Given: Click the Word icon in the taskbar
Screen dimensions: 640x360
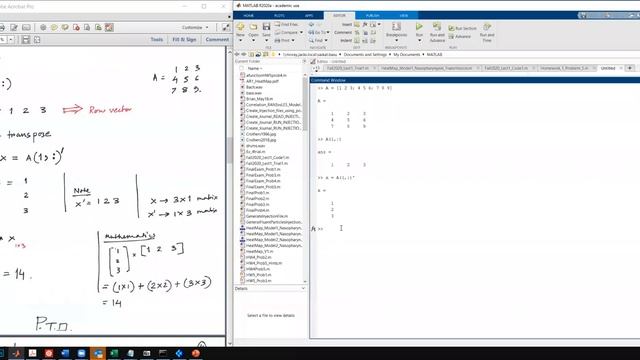Looking at the screenshot, I should 65,353.
